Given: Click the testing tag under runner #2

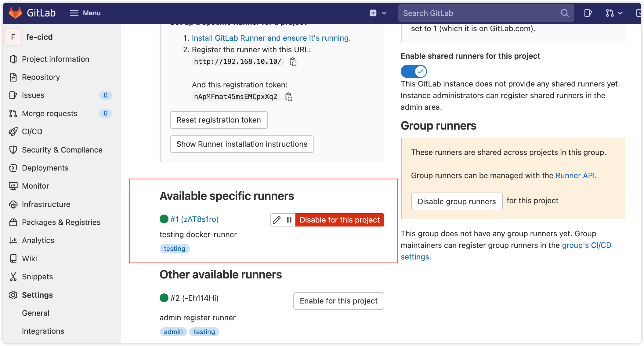Looking at the screenshot, I should pos(204,332).
